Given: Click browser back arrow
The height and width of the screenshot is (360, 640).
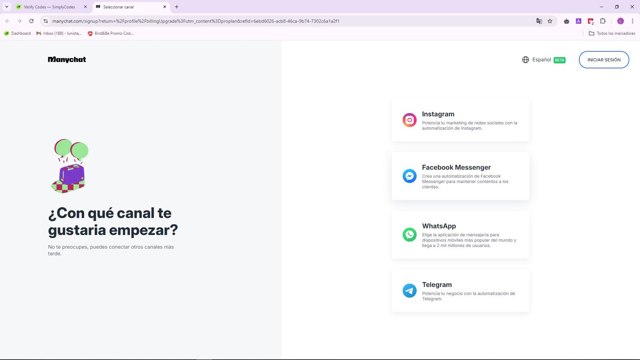Looking at the screenshot, I should [x=7, y=21].
